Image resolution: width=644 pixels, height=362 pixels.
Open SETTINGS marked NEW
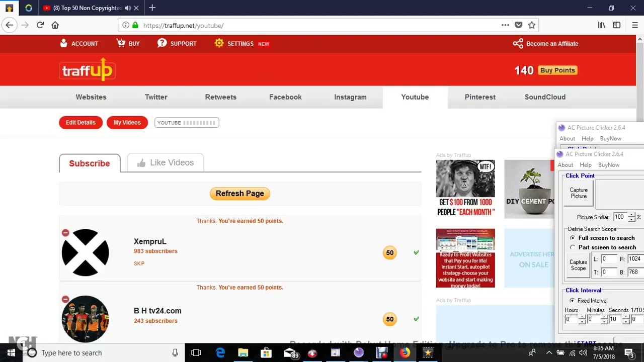click(242, 44)
